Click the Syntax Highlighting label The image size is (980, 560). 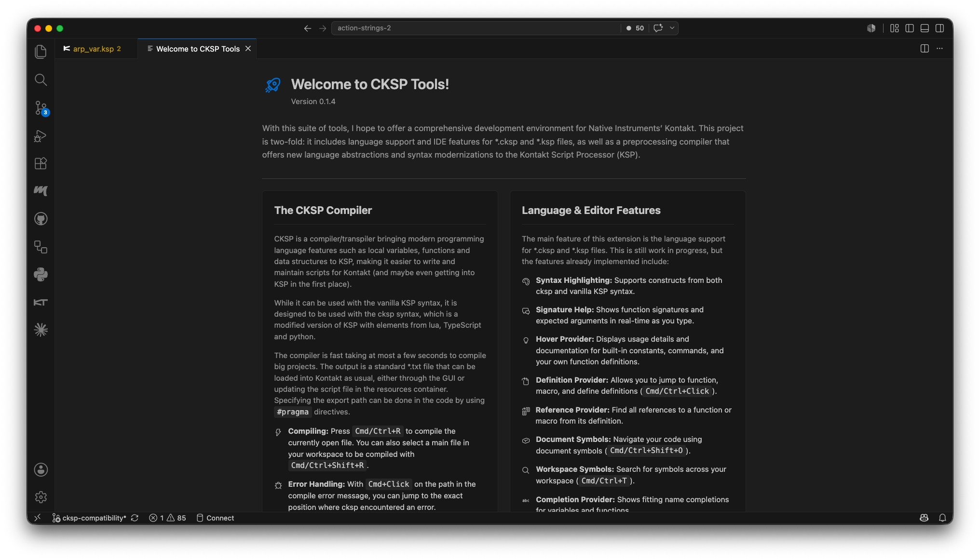[x=574, y=280]
